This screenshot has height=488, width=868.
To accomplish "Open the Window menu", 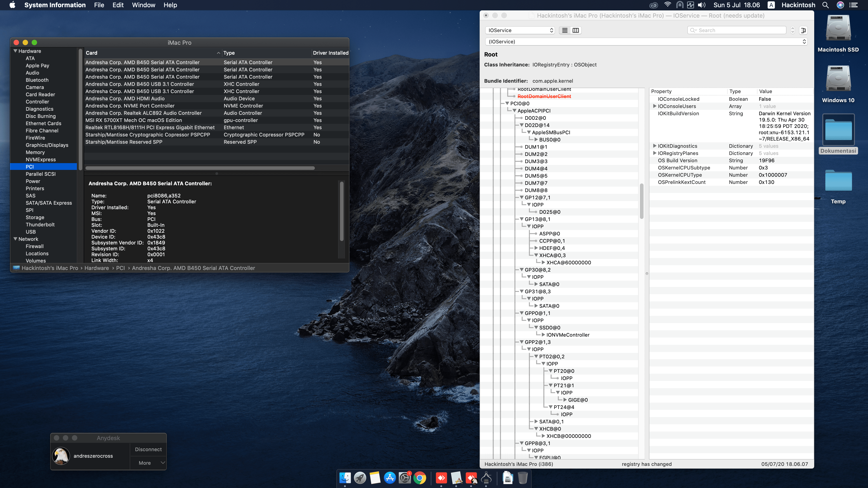I will pos(143,5).
